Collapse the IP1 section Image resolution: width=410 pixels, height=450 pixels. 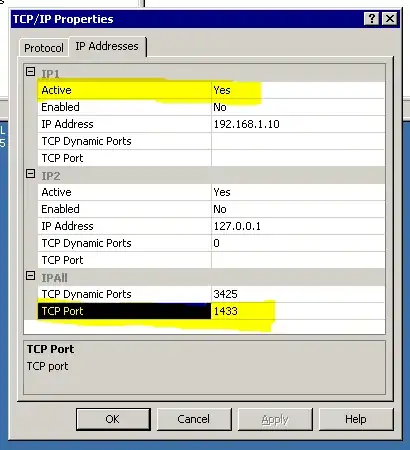click(x=30, y=71)
